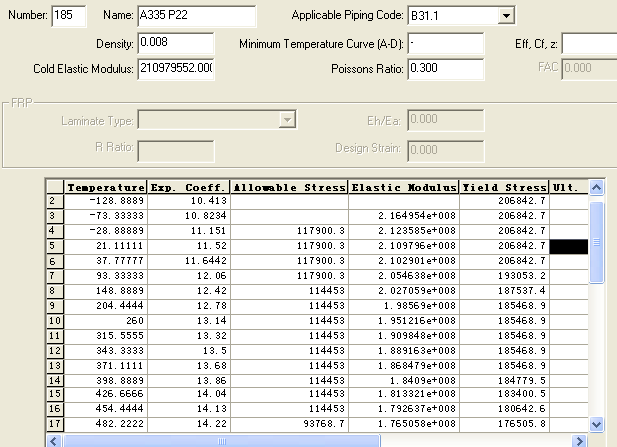Click expansion coefficient cell 13.5
Image resolution: width=617 pixels, height=447 pixels.
(x=188, y=351)
